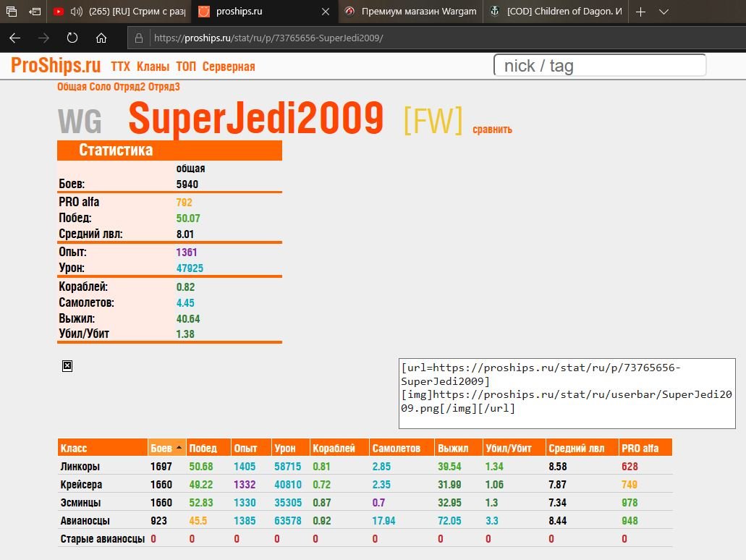Image resolution: width=746 pixels, height=560 pixels.
Task: Mute the YouTube tab speaker icon
Action: (76, 12)
